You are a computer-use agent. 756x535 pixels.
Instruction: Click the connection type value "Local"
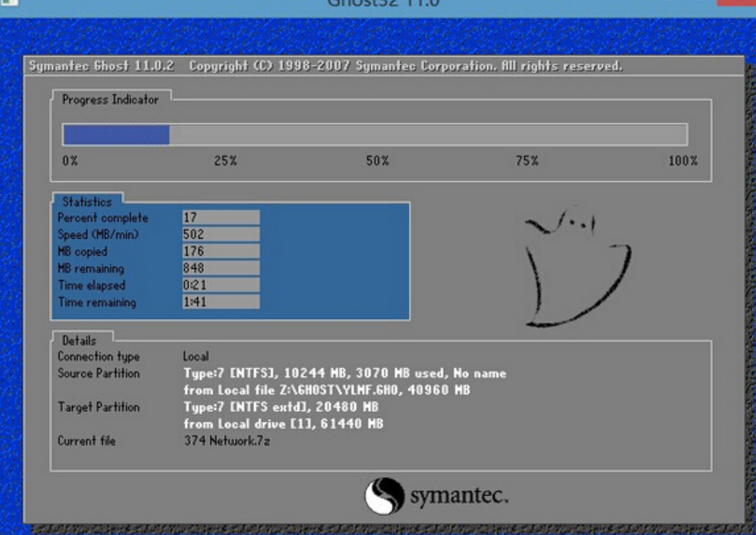tap(196, 357)
